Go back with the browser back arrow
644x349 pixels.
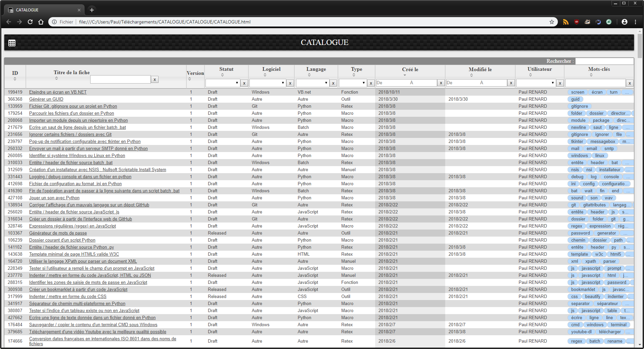pos(9,22)
